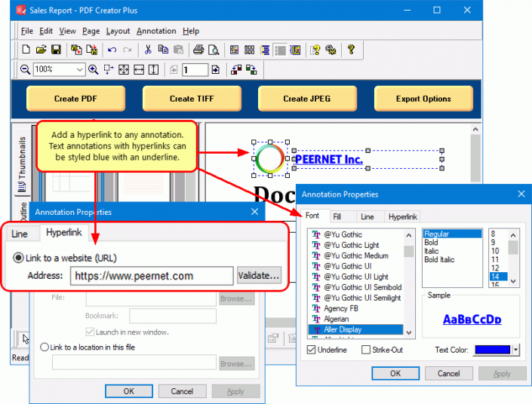This screenshot has height=404, width=532.
Task: Select the PEERNET Inc. hyperlink text annotation
Action: tap(329, 159)
